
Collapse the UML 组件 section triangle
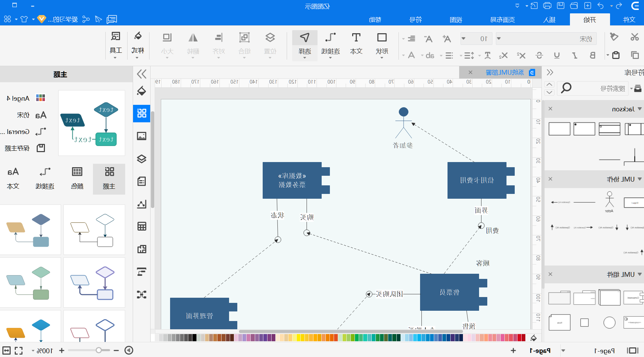[640, 274]
